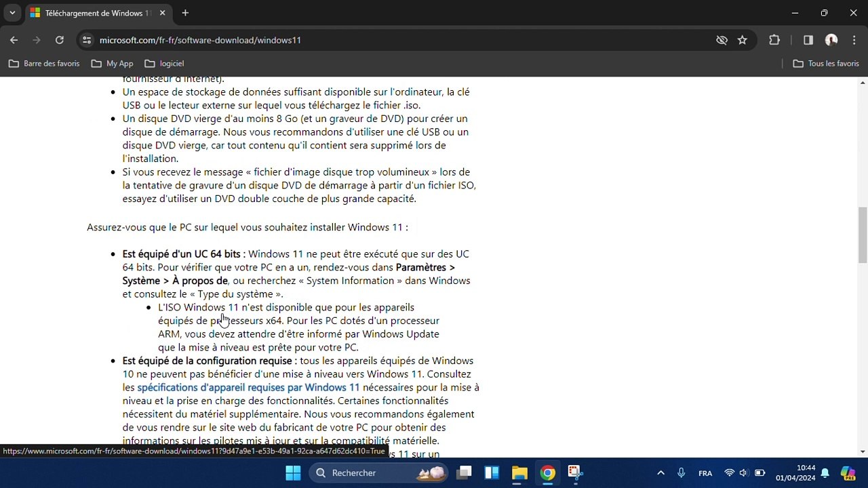Click the line starting "Un espace de stockage de données suffisant"

pos(296,92)
